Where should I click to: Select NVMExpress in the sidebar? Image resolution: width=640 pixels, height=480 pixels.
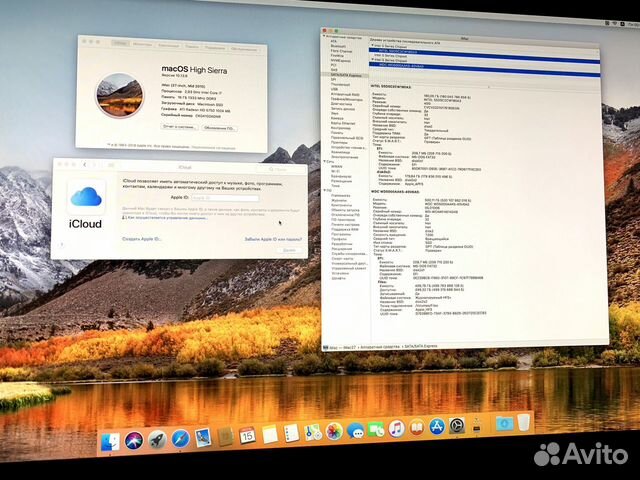340,60
